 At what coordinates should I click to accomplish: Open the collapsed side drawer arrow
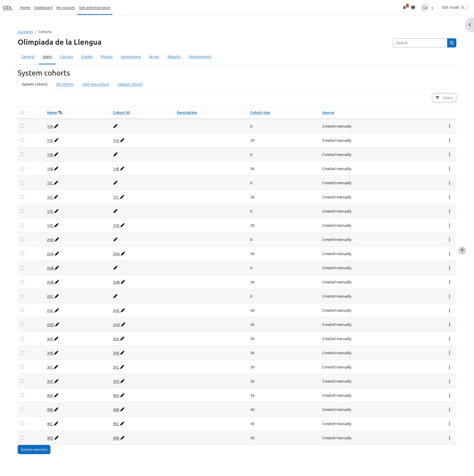[x=469, y=25]
